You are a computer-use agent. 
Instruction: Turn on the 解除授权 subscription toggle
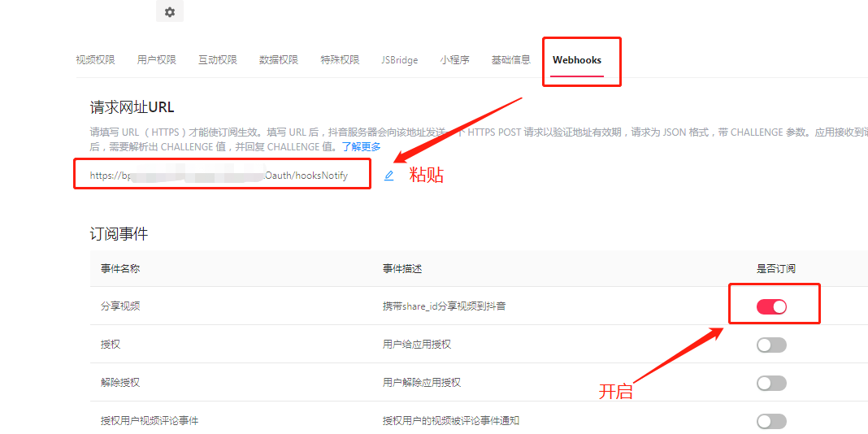pyautogui.click(x=771, y=383)
